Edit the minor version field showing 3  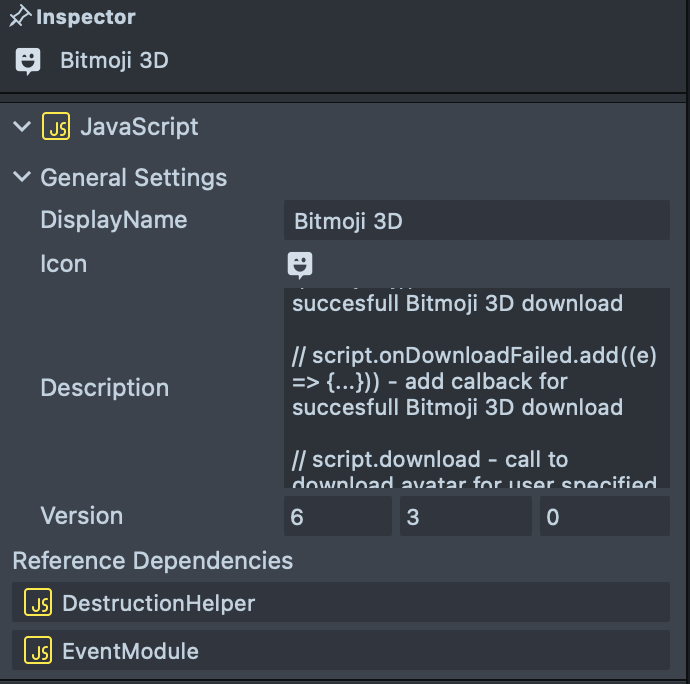(465, 516)
